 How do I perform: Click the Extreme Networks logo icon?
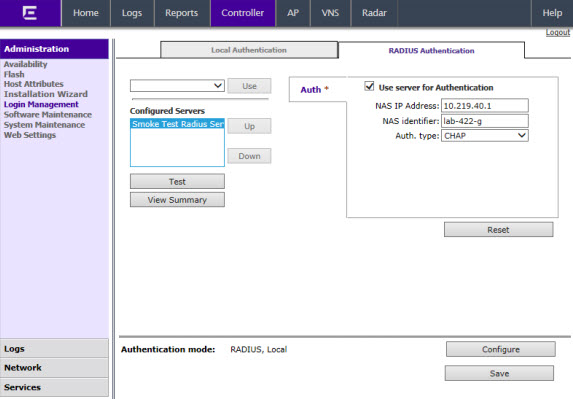[30, 13]
